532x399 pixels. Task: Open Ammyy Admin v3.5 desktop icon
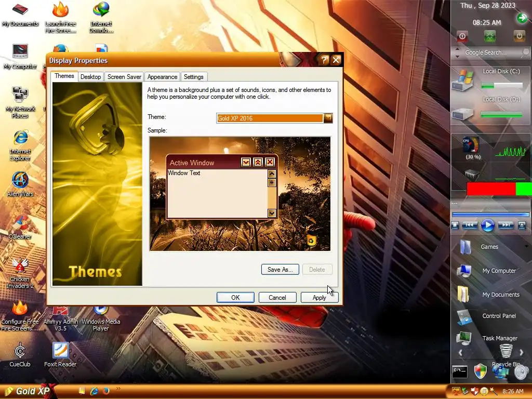[60, 320]
